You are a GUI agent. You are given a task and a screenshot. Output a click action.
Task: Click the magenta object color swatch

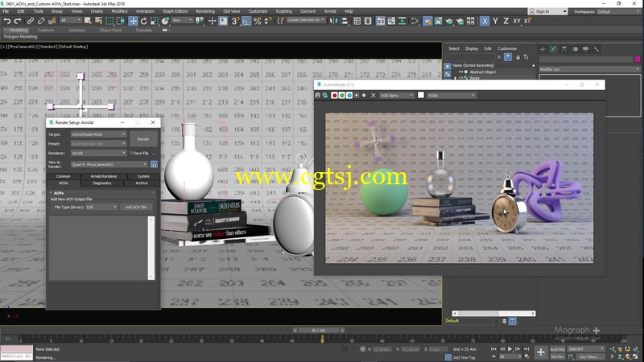[638, 59]
